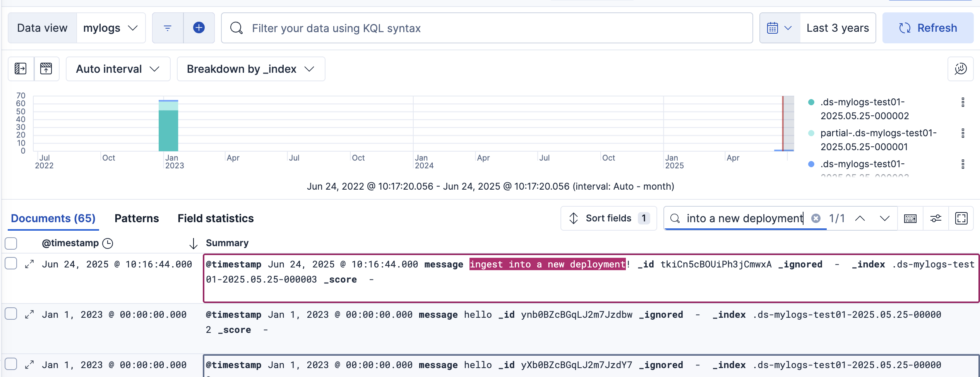Click the in-table search text field

(x=745, y=218)
